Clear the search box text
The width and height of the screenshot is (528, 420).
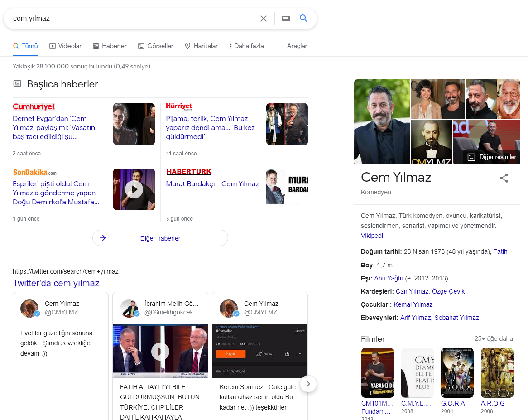264,19
